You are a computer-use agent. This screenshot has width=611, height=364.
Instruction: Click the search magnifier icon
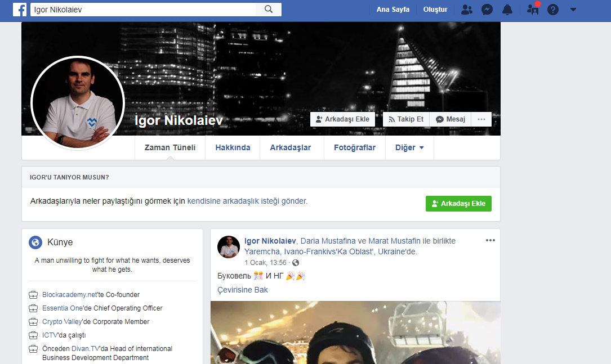click(269, 10)
